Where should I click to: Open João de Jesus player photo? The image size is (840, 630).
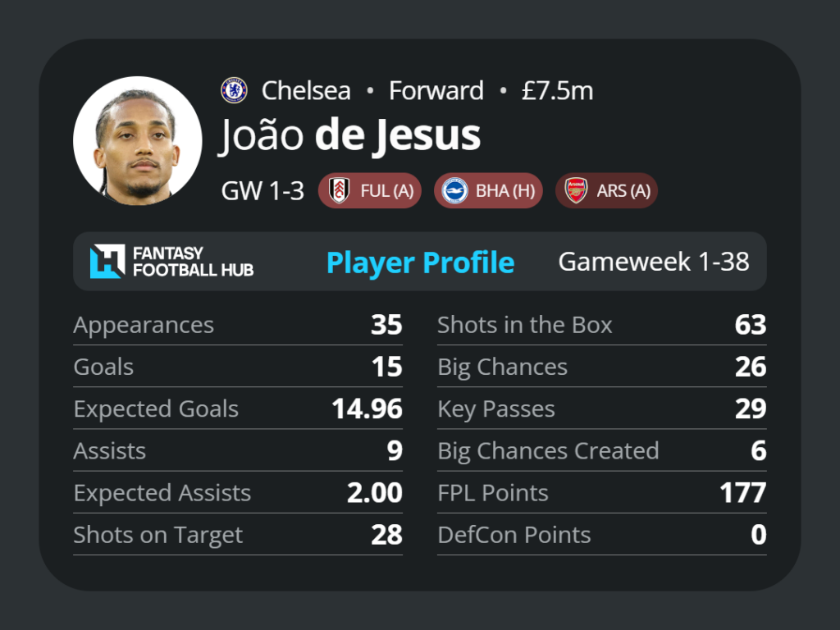(x=138, y=140)
